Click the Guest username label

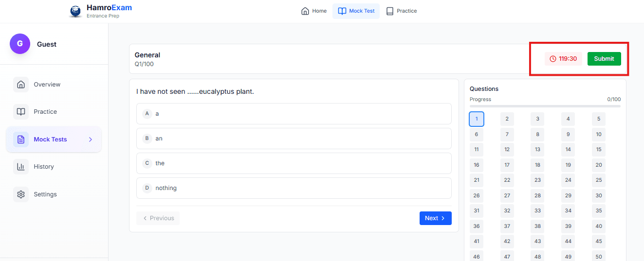47,44
